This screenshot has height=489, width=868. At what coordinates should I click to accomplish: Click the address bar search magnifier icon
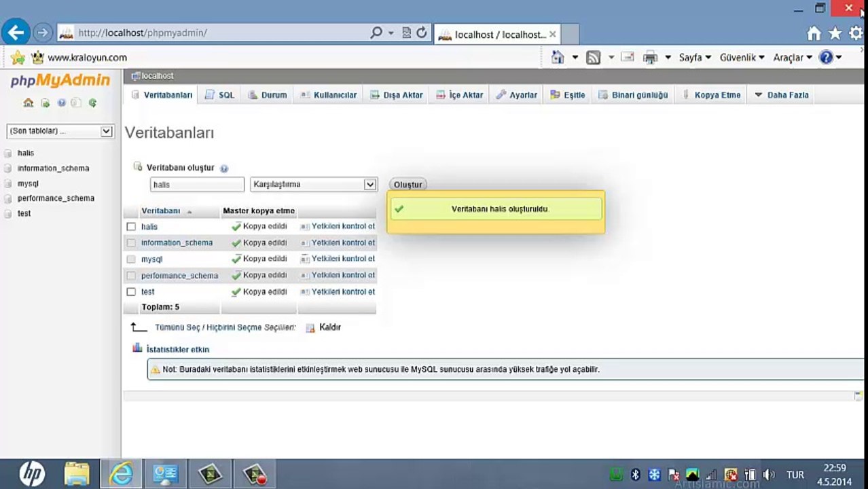coord(376,33)
